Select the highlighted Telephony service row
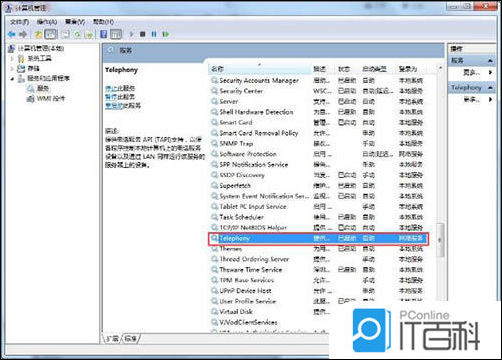This screenshot has height=360, width=502. [318, 238]
